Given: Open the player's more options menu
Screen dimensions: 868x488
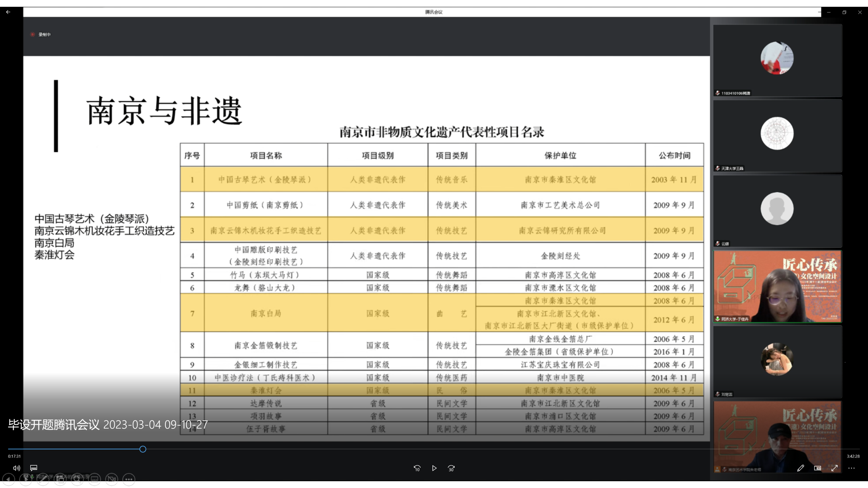Looking at the screenshot, I should [x=851, y=468].
